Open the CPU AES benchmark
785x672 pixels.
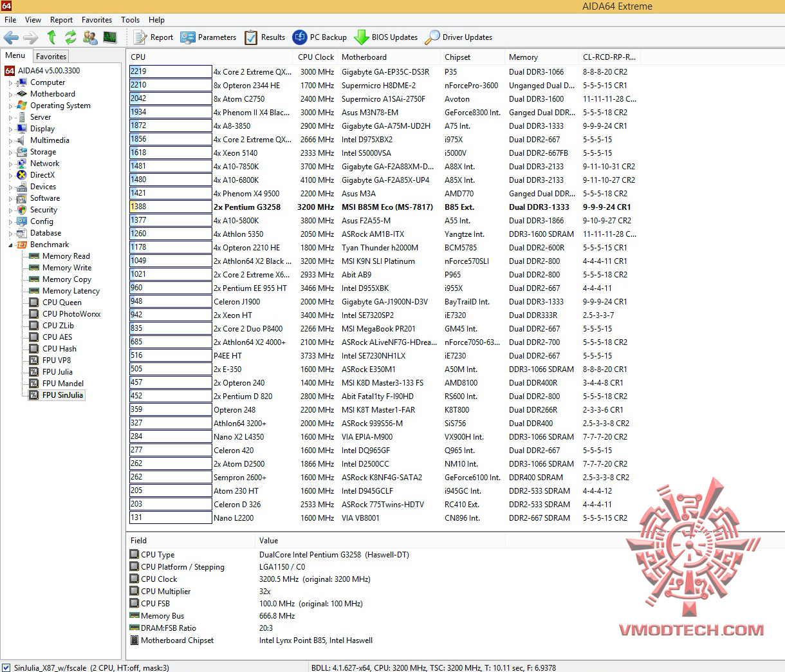point(51,337)
